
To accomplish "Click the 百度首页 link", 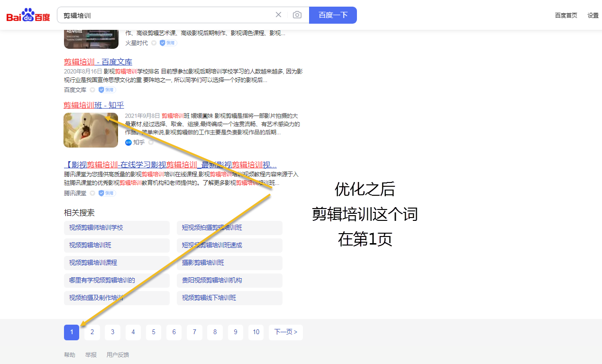I will click(566, 15).
